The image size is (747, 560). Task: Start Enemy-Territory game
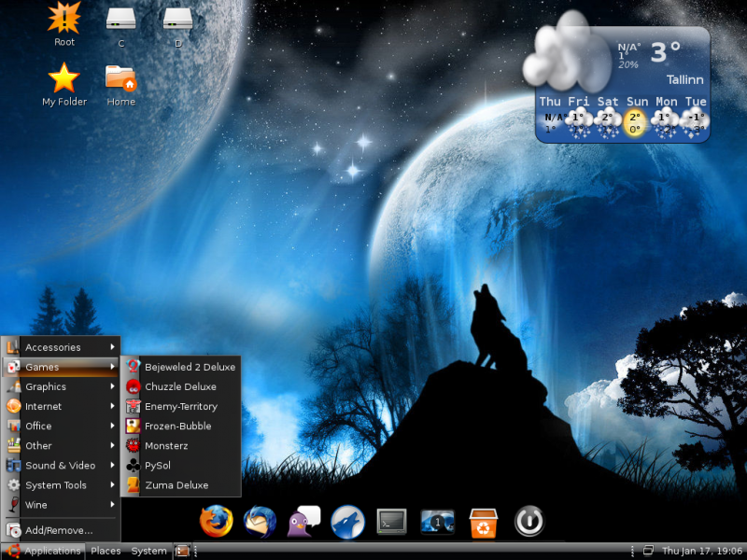[x=181, y=406]
